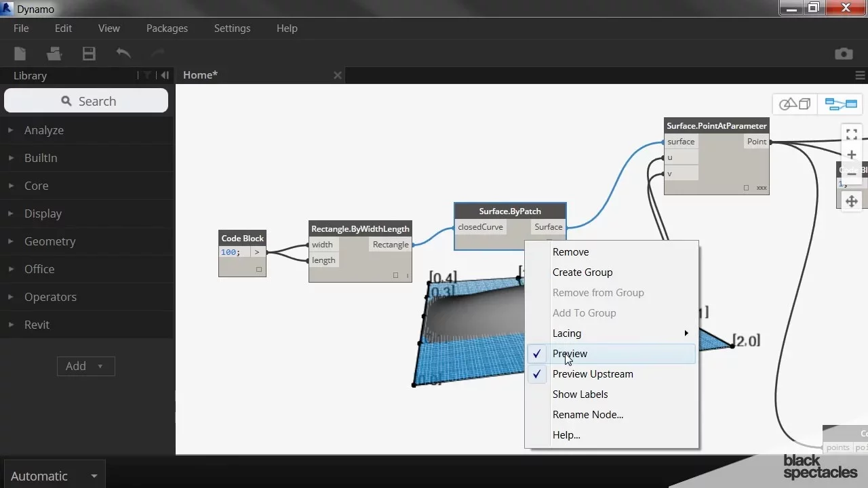Choose Show Labels in the context menu
This screenshot has width=868, height=488.
coord(611,394)
